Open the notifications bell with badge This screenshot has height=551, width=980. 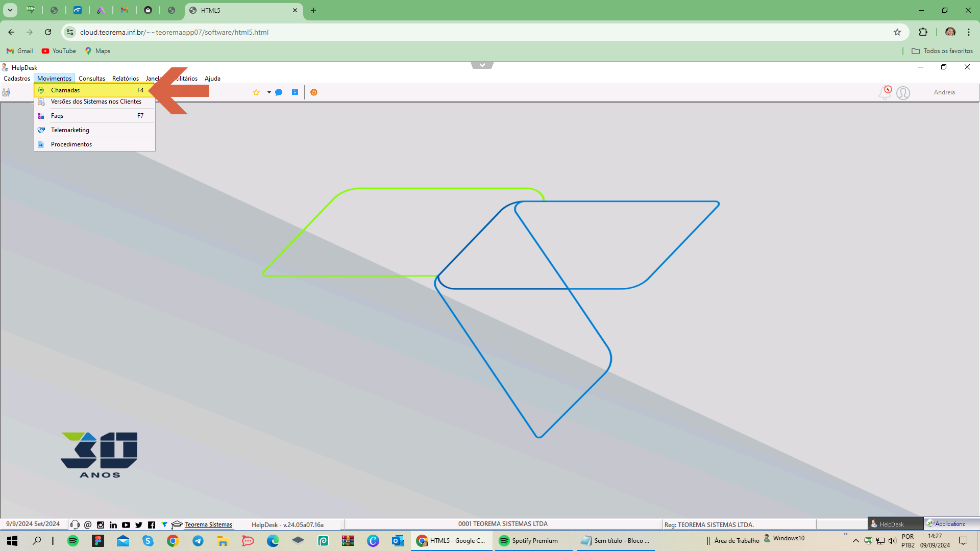[885, 92]
